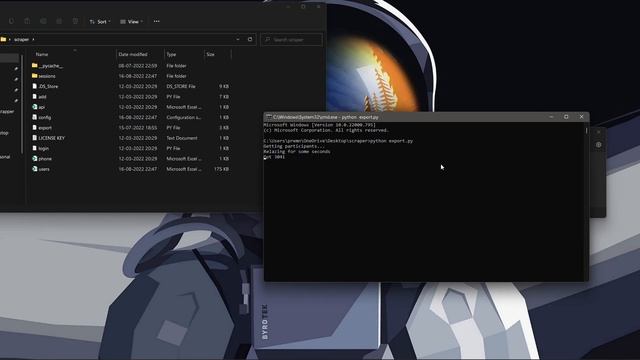
Task: Select the api Excel file icon
Action: click(x=35, y=107)
